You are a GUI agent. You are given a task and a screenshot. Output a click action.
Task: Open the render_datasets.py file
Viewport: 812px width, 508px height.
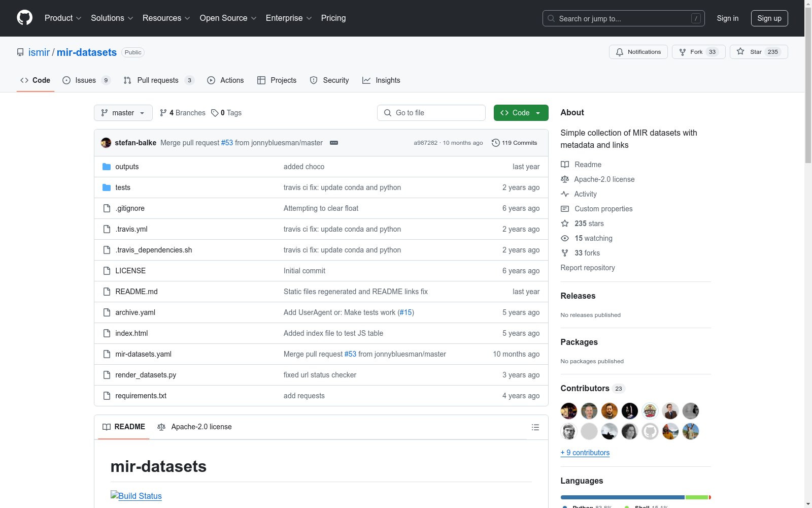pyautogui.click(x=146, y=375)
